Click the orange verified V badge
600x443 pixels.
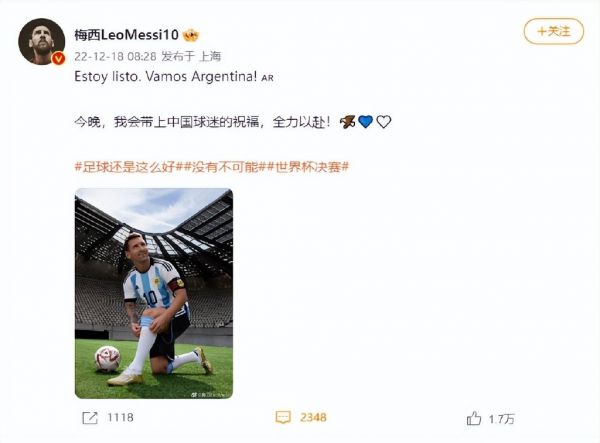click(59, 59)
